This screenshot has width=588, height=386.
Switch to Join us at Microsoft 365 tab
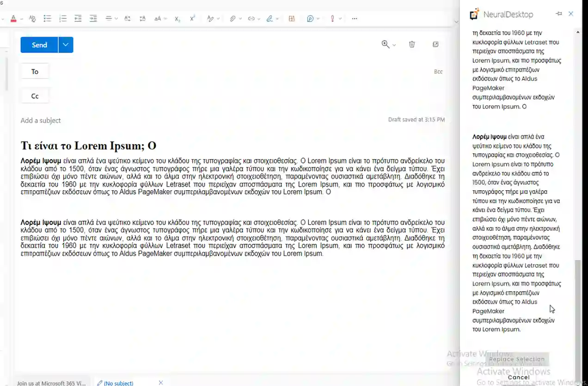tap(51, 383)
